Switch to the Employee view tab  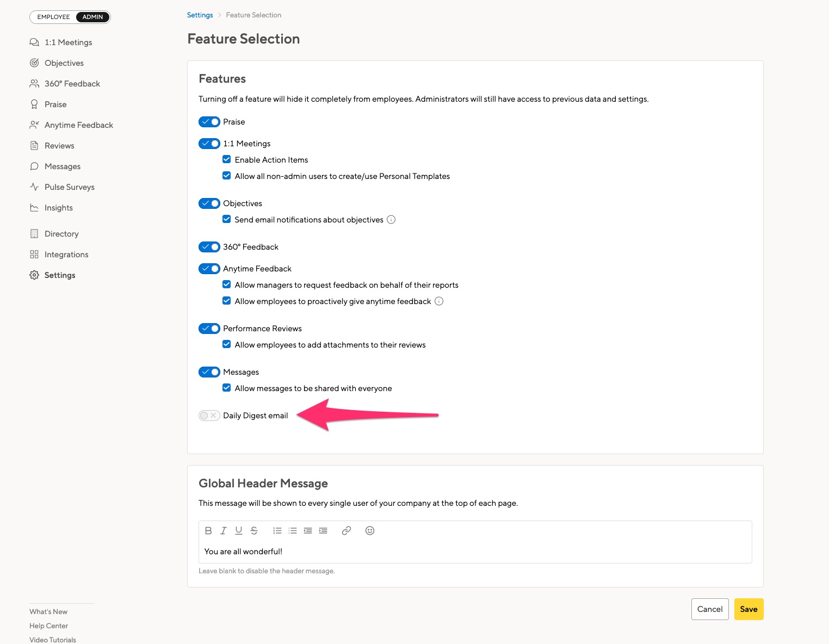53,17
